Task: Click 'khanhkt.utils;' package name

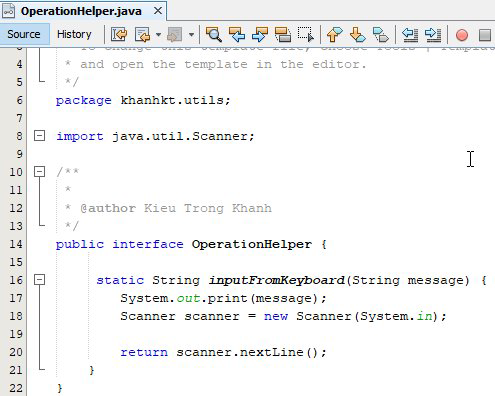Action: click(x=175, y=100)
